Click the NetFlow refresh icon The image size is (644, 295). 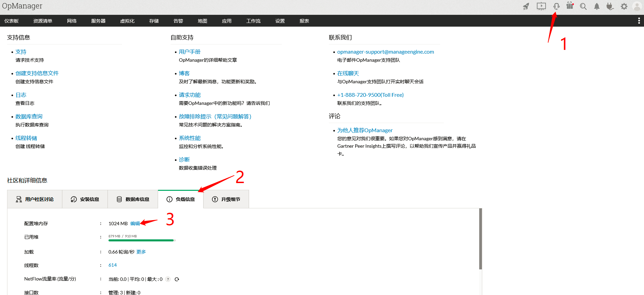click(x=177, y=279)
